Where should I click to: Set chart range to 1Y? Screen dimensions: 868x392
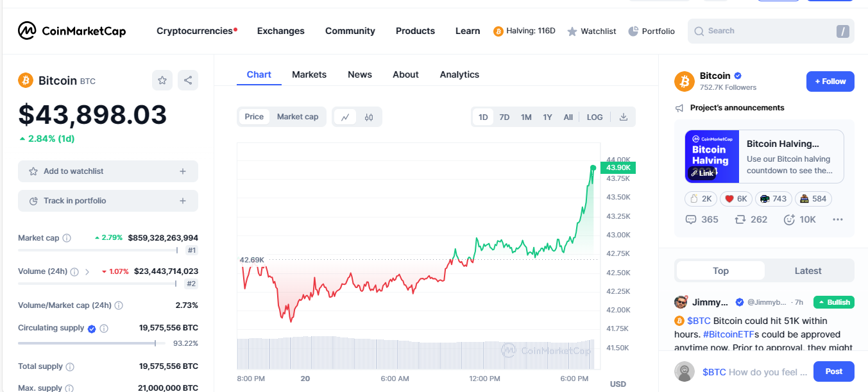click(x=547, y=117)
